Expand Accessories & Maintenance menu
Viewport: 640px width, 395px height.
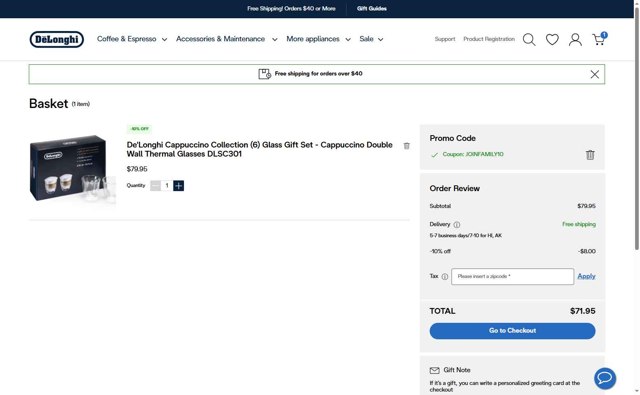227,39
